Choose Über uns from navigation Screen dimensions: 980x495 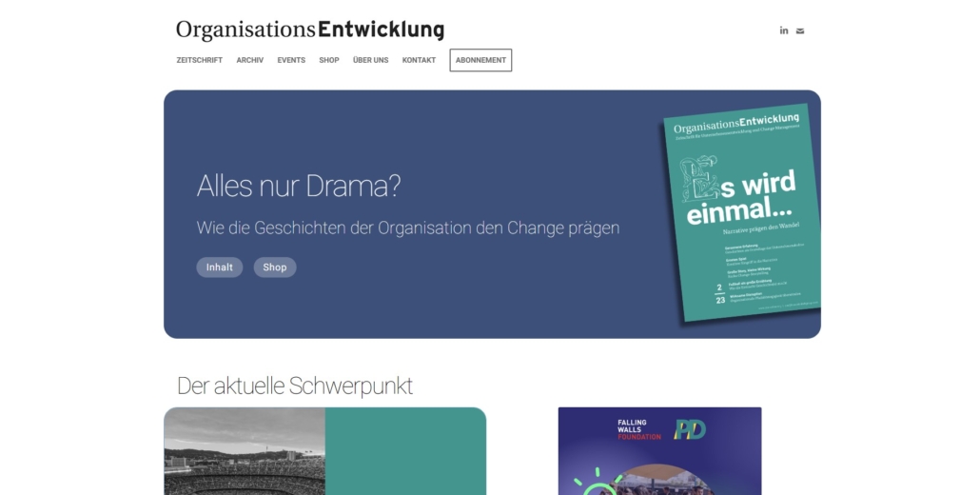tap(371, 61)
